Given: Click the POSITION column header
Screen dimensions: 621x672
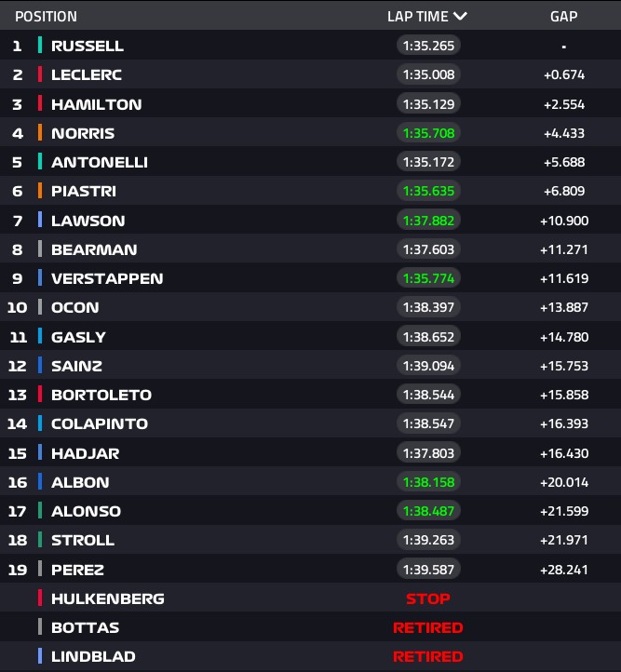Looking at the screenshot, I should pos(46,17).
